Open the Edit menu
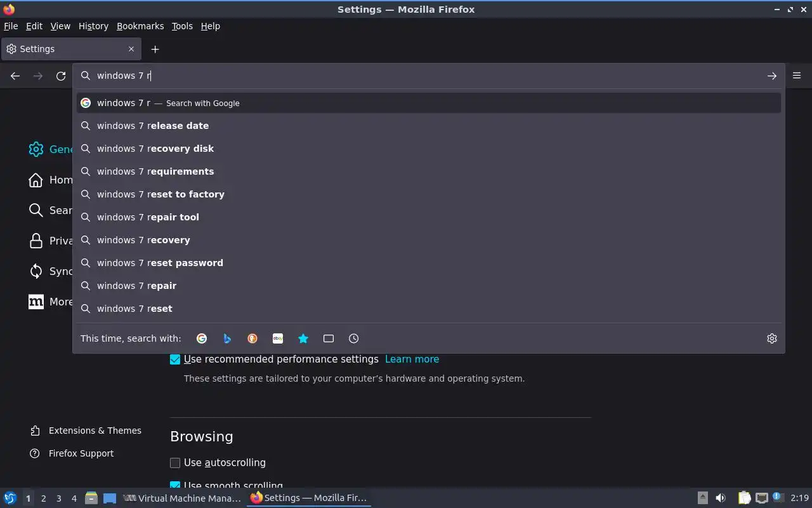Image resolution: width=812 pixels, height=508 pixels. [34, 26]
